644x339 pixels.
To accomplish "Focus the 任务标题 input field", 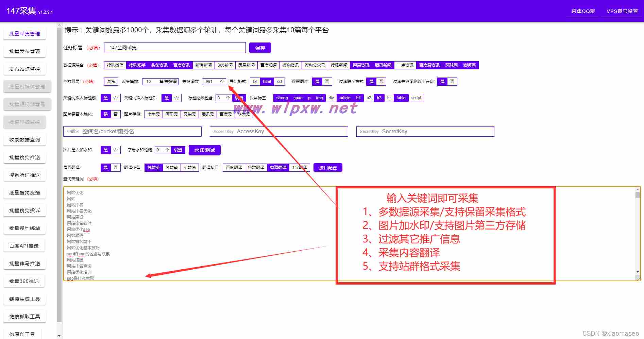I will pyautogui.click(x=175, y=48).
